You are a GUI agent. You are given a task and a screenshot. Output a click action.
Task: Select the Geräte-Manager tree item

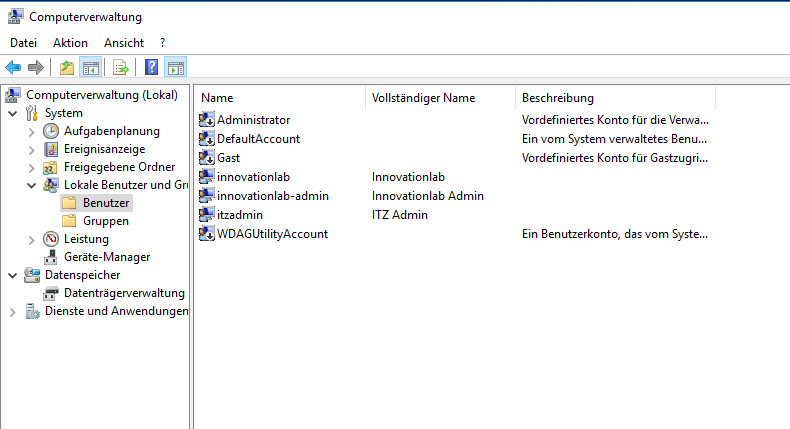pyautogui.click(x=100, y=257)
